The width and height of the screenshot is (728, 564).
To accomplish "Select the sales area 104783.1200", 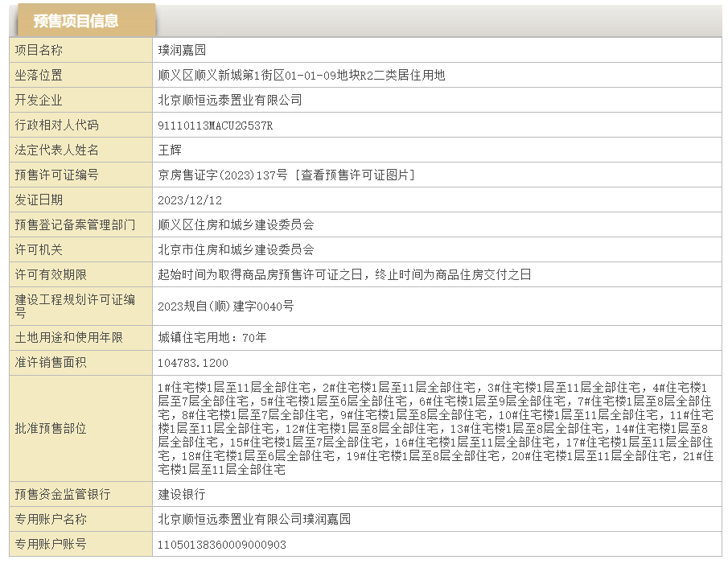I will tap(193, 363).
